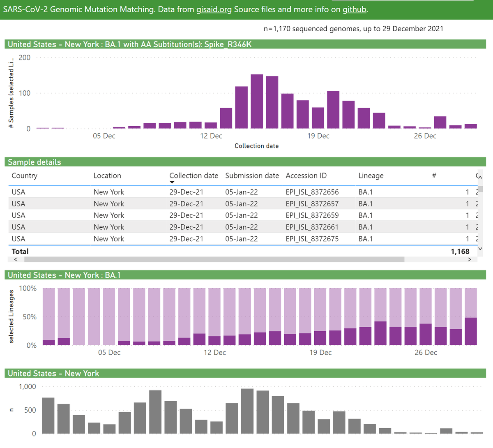Click the Total value 1,168
The height and width of the screenshot is (448, 493).
pos(460,252)
